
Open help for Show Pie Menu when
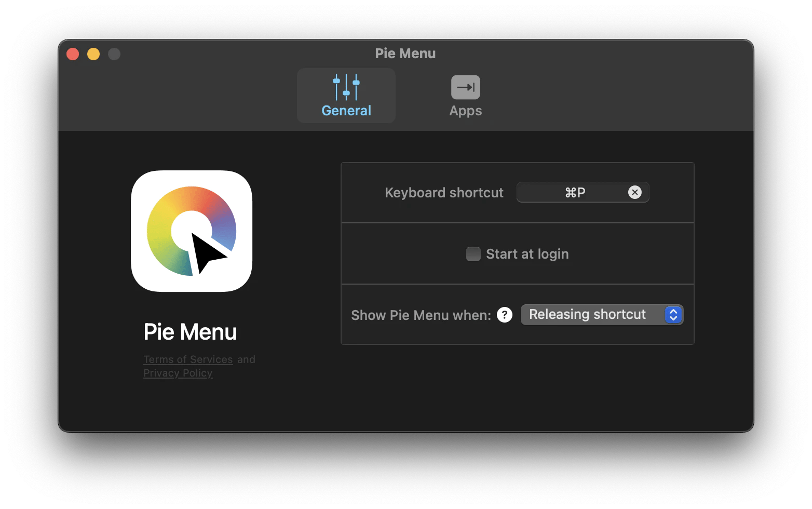tap(504, 315)
